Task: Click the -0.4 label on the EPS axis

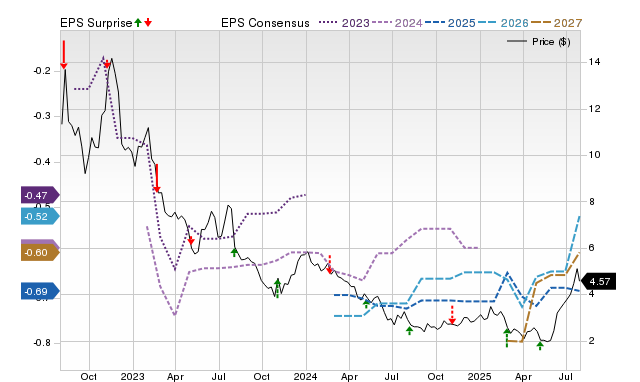Action: (x=42, y=162)
